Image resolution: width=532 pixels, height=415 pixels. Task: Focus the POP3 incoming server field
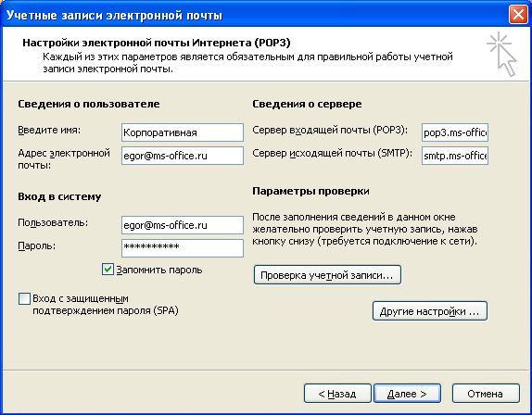[x=455, y=132]
